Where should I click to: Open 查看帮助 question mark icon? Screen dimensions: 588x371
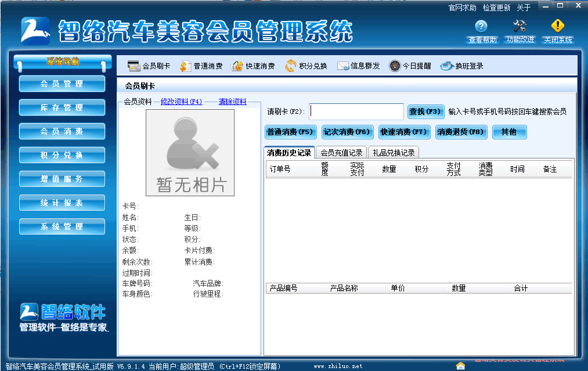tap(481, 26)
